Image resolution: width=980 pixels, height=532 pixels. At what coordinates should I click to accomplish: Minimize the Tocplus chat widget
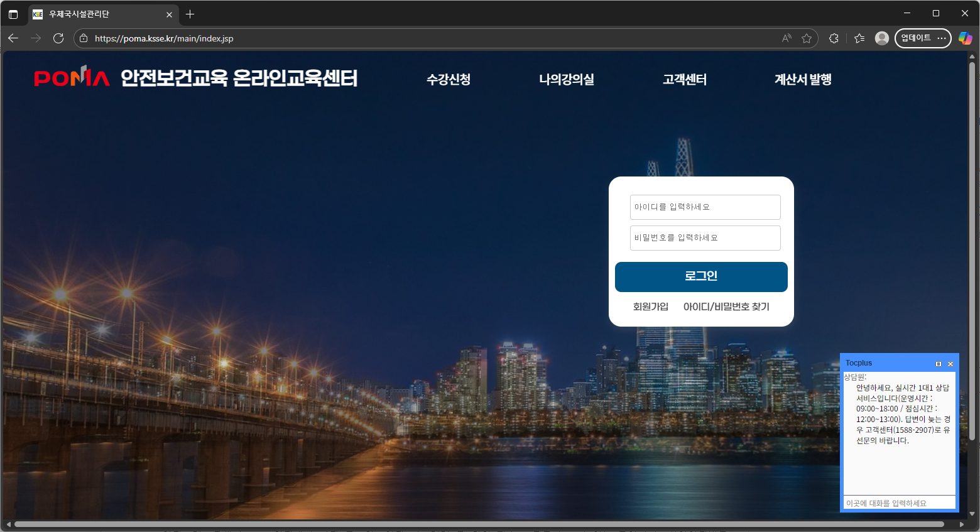coord(939,364)
